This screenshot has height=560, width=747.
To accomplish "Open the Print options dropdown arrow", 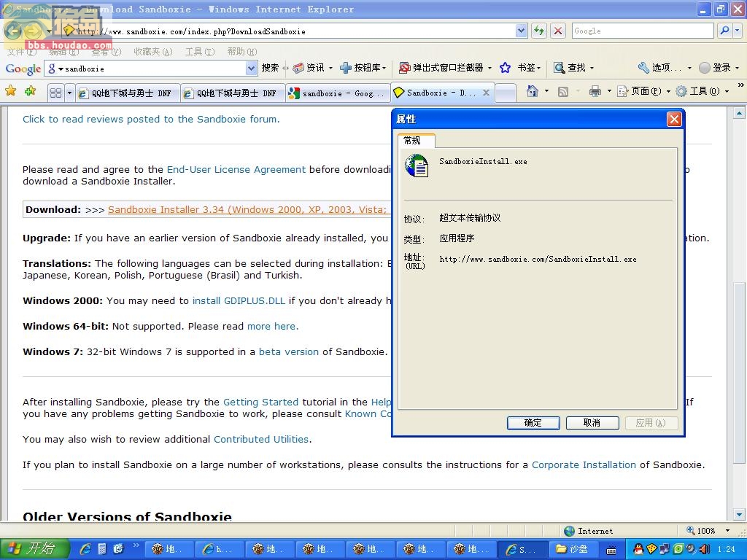I will [x=608, y=91].
